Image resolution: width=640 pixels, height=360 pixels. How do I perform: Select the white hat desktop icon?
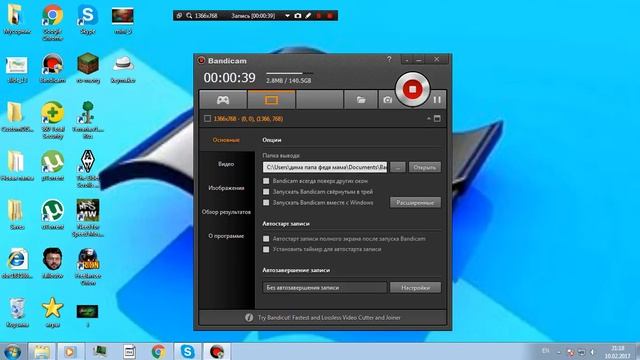click(123, 68)
